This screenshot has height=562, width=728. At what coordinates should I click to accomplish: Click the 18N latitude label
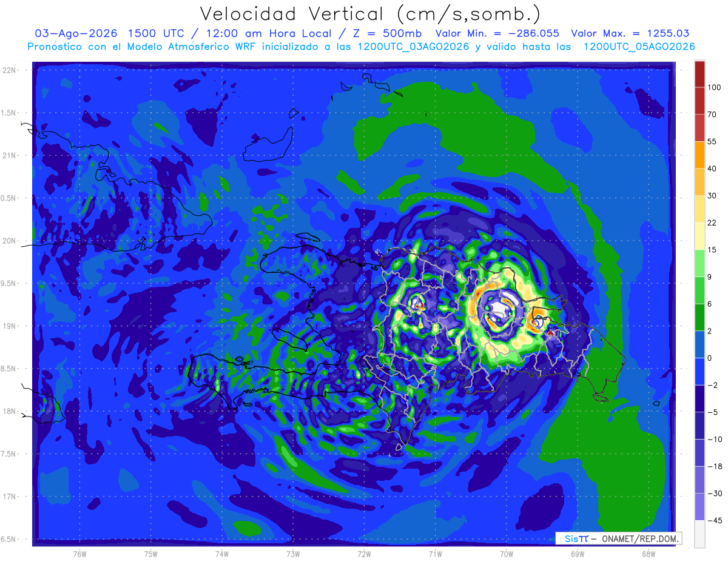(10, 411)
